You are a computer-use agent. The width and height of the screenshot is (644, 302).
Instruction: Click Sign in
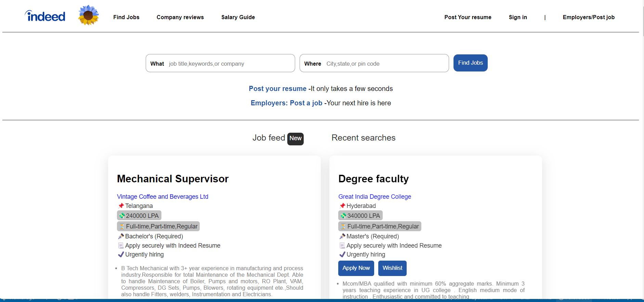pos(518,17)
